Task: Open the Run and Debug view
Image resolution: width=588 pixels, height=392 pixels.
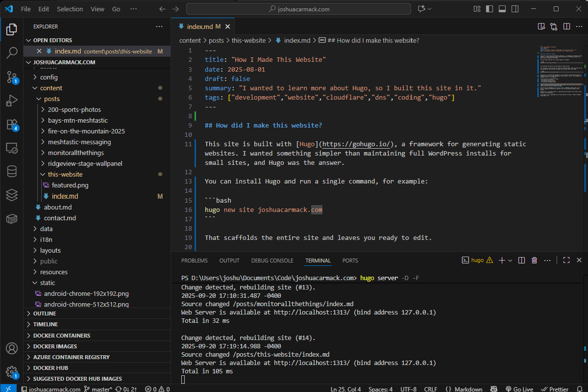Action: [x=12, y=101]
